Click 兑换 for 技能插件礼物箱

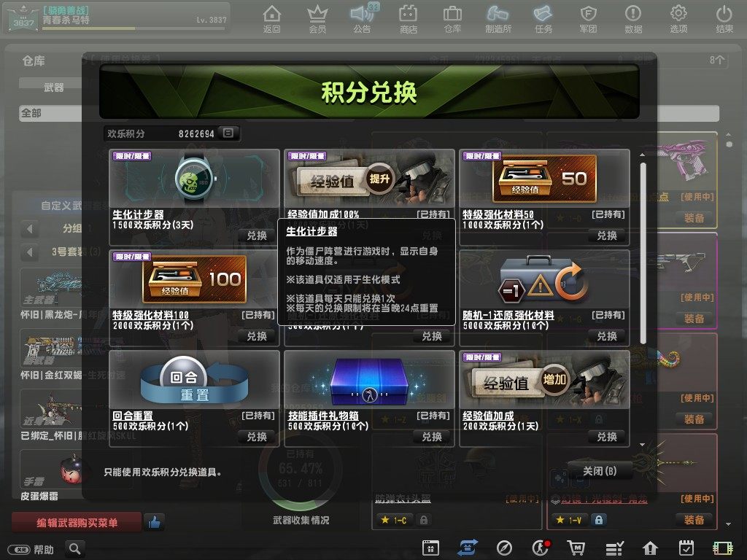(x=432, y=437)
